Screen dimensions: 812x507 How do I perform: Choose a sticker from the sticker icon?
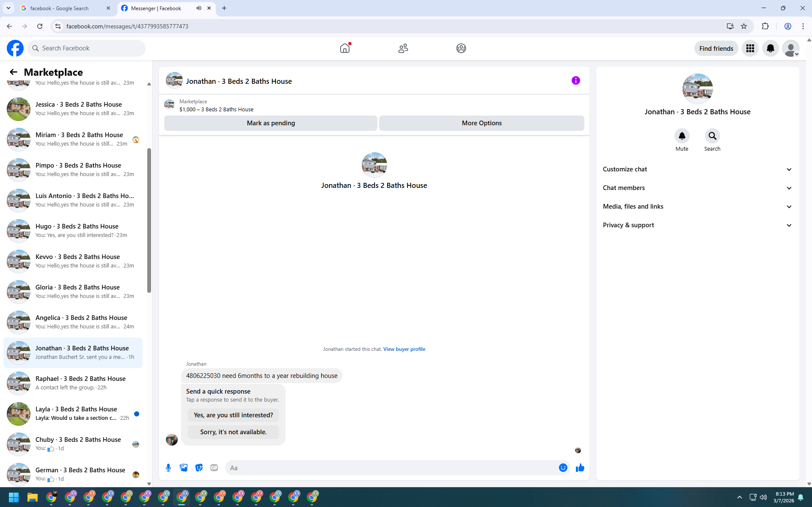pyautogui.click(x=199, y=468)
